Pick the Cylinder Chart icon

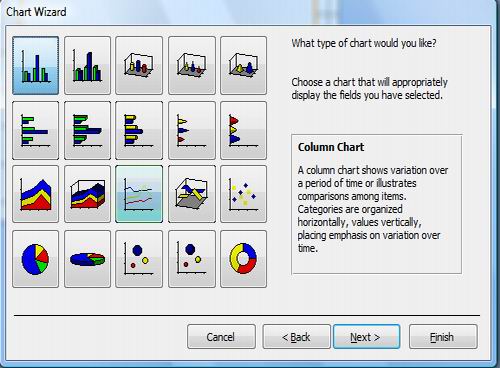pos(139,65)
